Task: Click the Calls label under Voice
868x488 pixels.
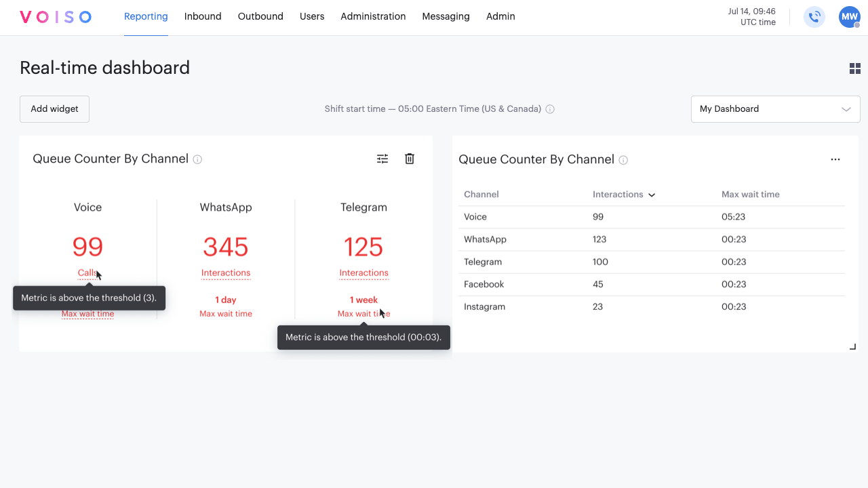Action: (87, 273)
